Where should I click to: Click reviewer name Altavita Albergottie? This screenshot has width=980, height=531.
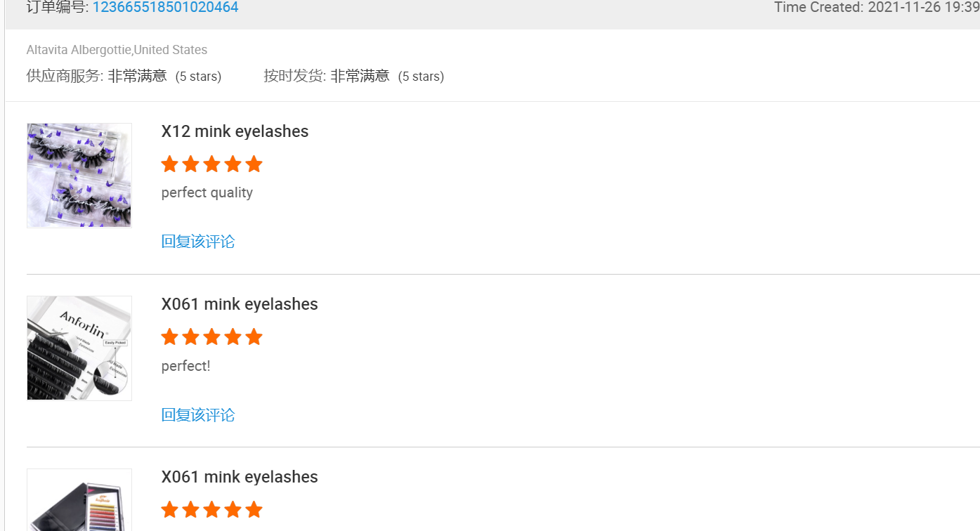(79, 50)
